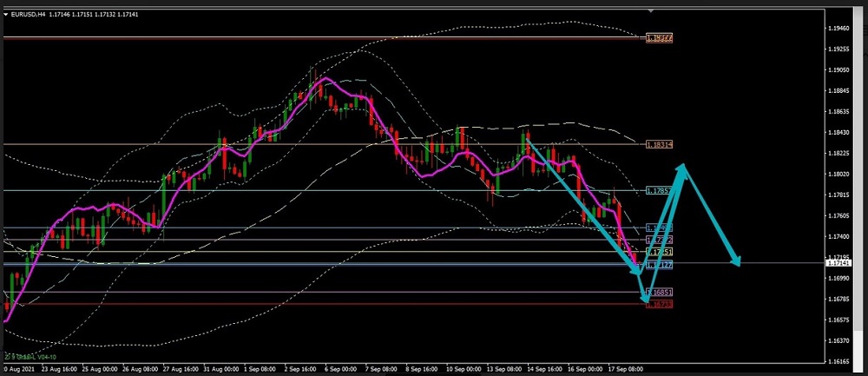The height and width of the screenshot is (376, 868).
Task: Select the 1.1785 price level label
Action: [x=659, y=190]
